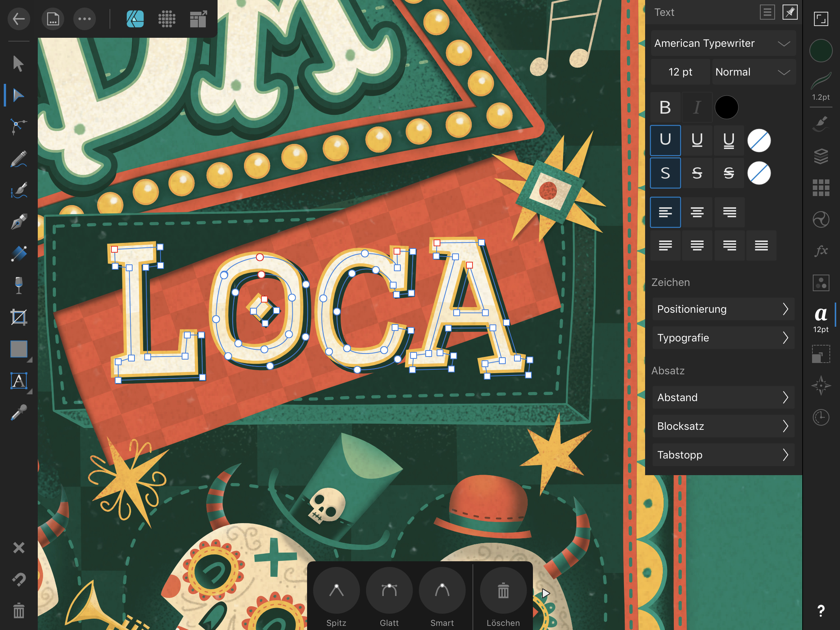840x630 pixels.
Task: Select the Corner tool
Action: pos(18,126)
